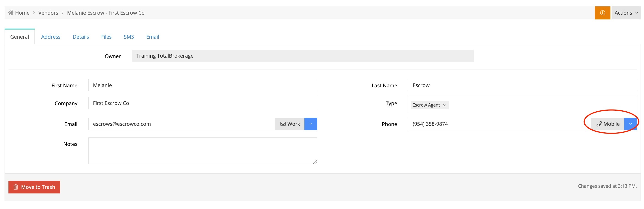Open the SMS tab

tap(129, 37)
